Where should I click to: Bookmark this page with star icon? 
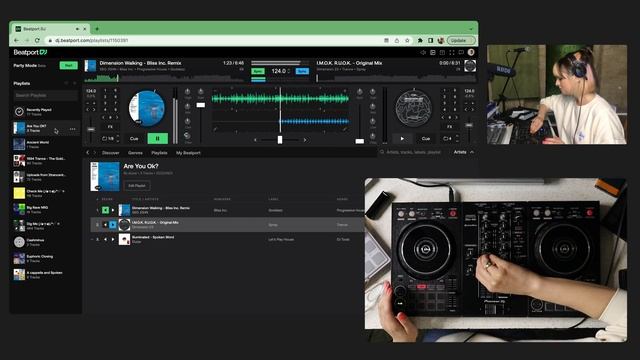coord(407,40)
